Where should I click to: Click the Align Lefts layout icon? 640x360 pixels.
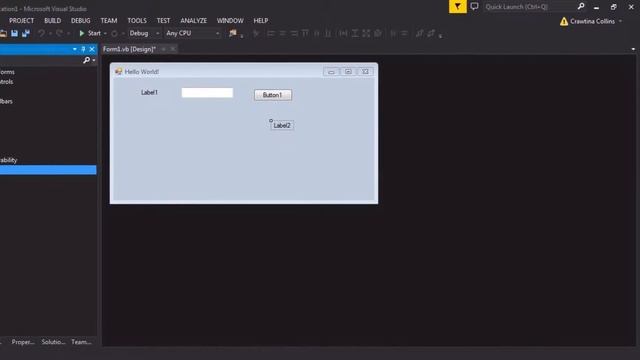pos(271,33)
